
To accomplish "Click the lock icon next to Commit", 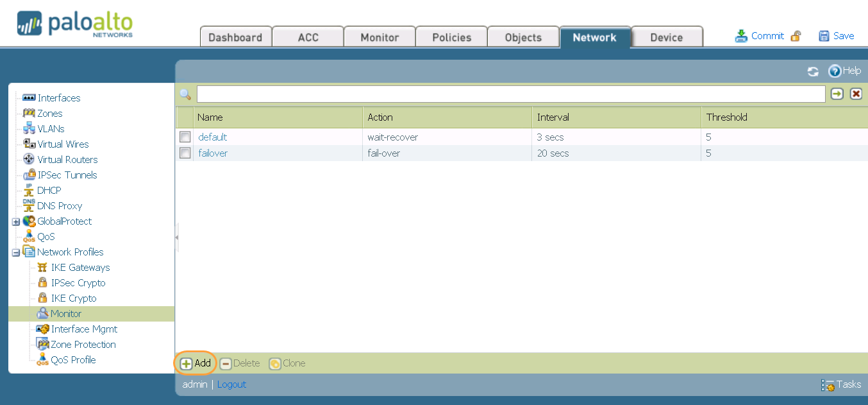I will (796, 36).
